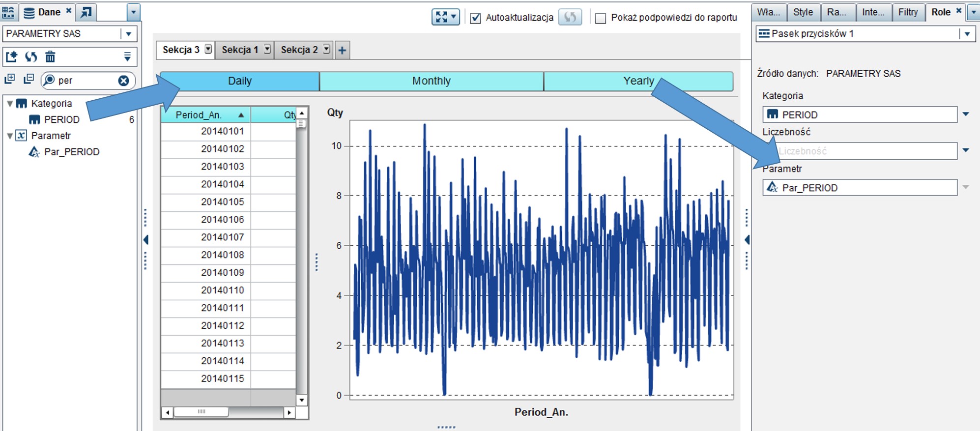Click the search magnifier icon

tap(49, 80)
